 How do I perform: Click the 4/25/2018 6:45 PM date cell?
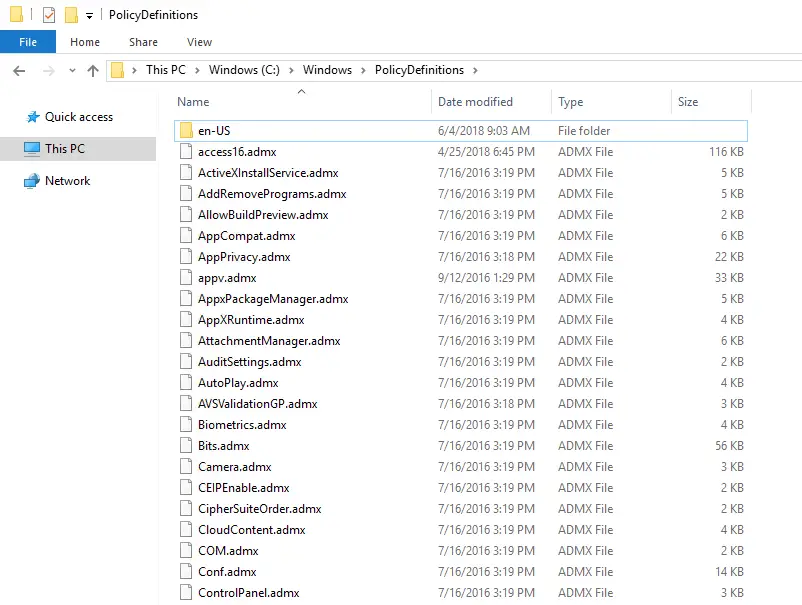coord(486,152)
